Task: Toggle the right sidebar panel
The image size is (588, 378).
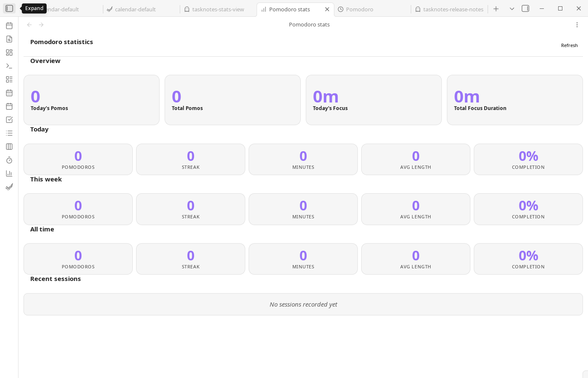Action: tap(525, 8)
